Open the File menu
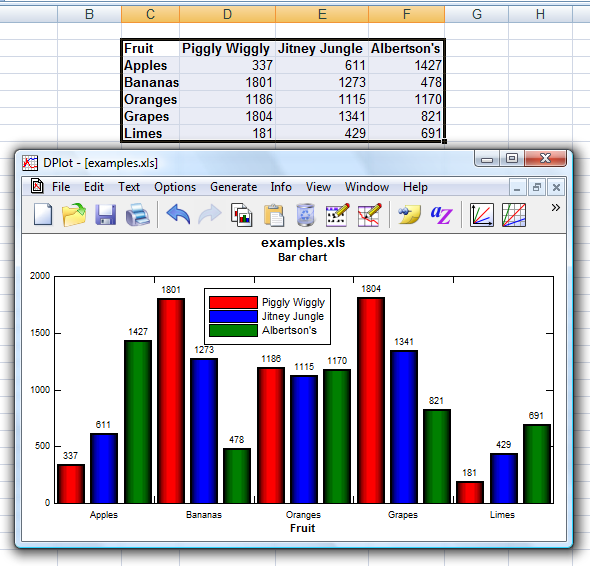Image resolution: width=590 pixels, height=566 pixels. 61,187
